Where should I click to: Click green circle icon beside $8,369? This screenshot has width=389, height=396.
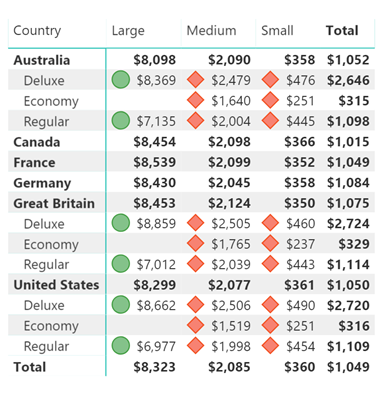120,80
